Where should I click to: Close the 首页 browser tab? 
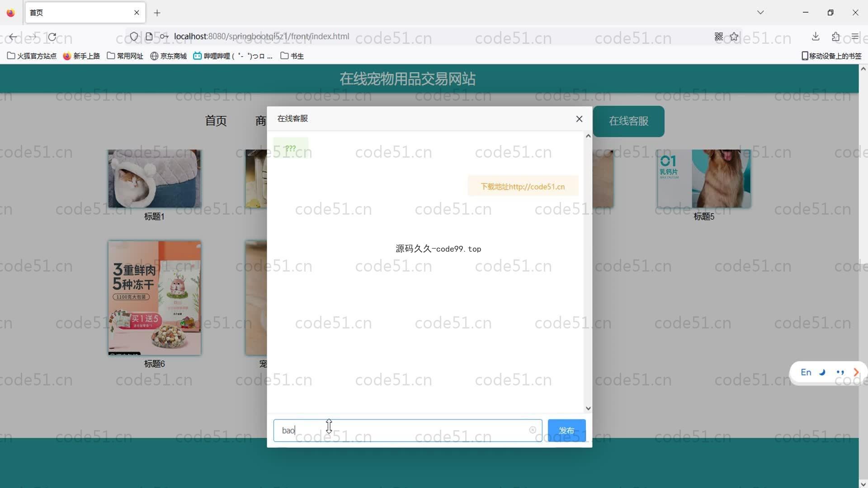tap(137, 13)
